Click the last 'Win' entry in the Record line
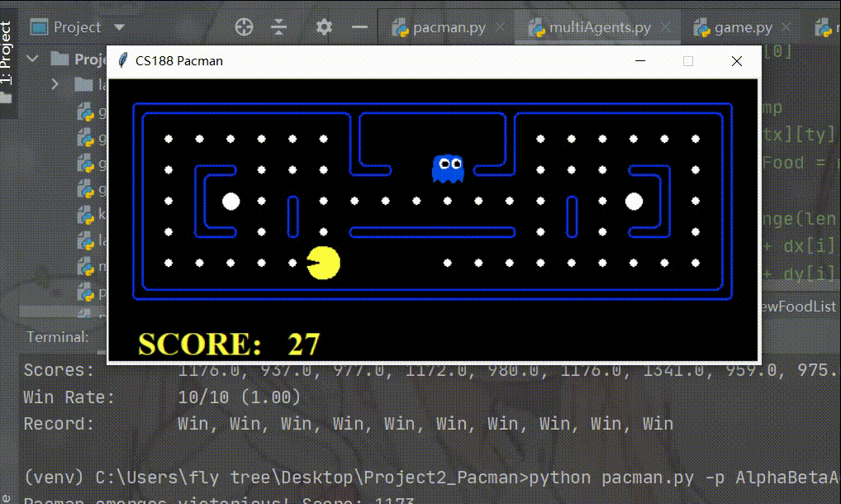 658,424
